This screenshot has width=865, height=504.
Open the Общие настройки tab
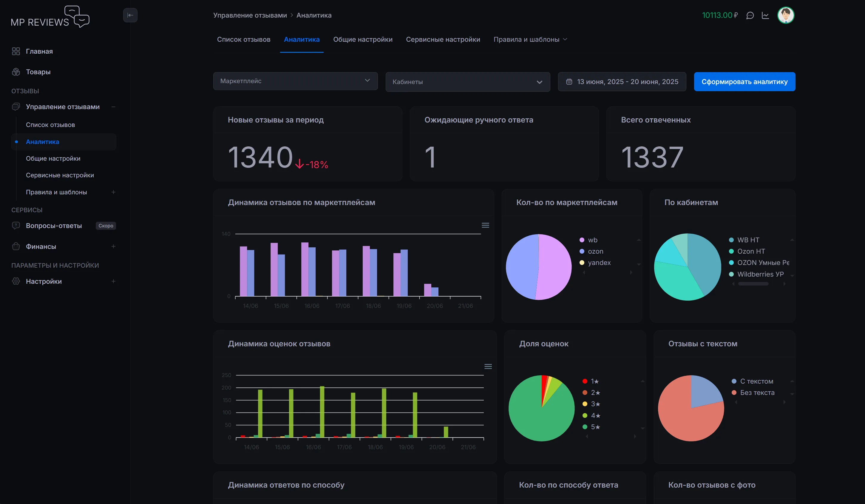pos(362,39)
